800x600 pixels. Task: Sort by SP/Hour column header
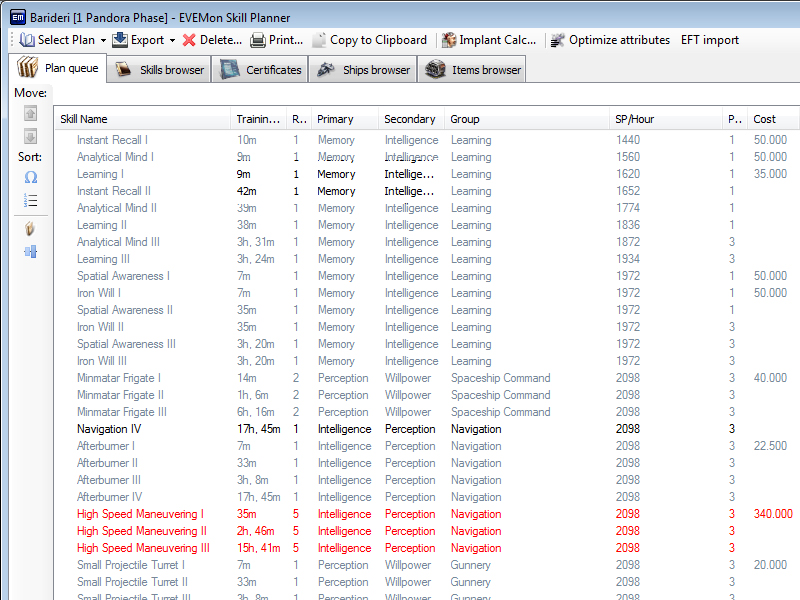pos(666,119)
